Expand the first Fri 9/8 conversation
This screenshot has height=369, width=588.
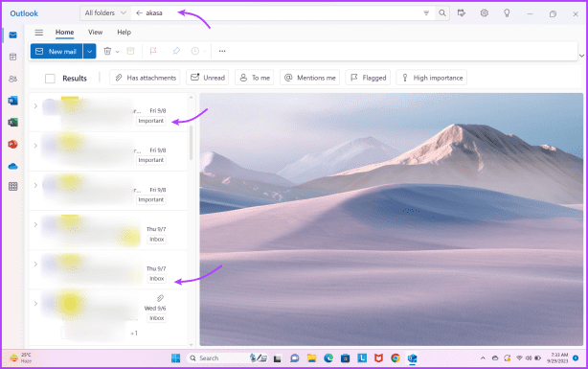(35, 106)
